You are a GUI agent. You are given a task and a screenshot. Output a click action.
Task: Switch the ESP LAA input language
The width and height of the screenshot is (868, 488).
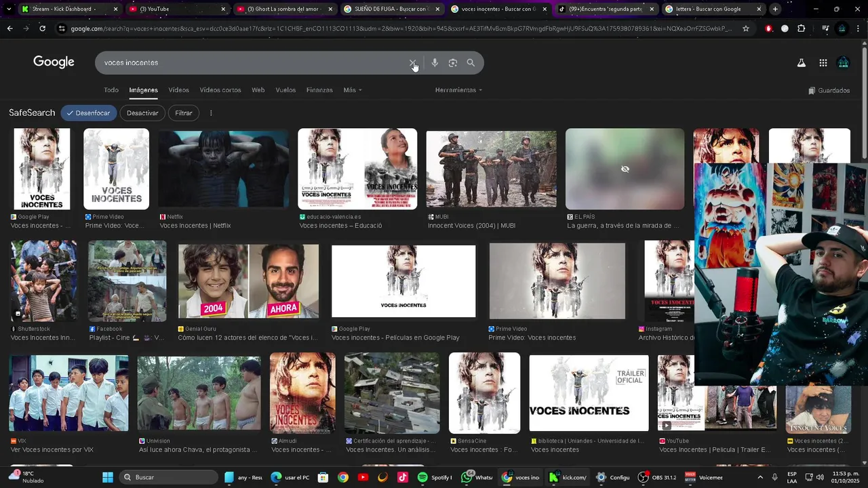tap(792, 477)
